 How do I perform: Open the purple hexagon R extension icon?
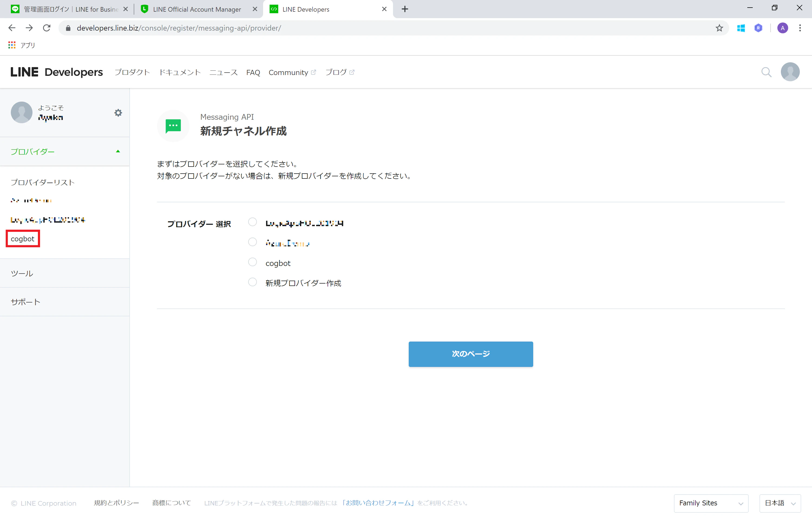[758, 28]
